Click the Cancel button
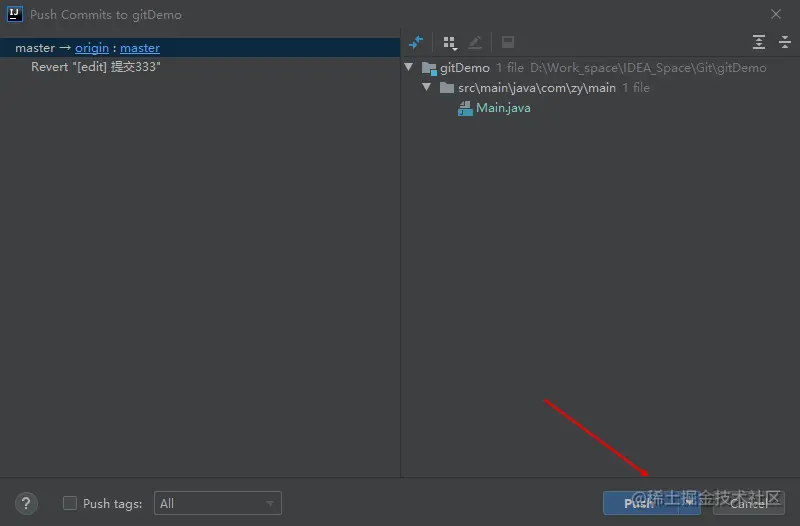 748,503
